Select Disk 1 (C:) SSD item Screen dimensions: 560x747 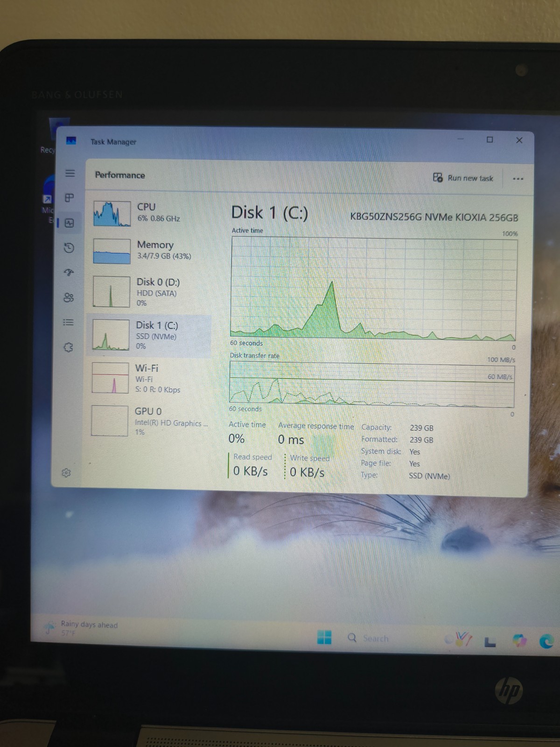pos(149,335)
